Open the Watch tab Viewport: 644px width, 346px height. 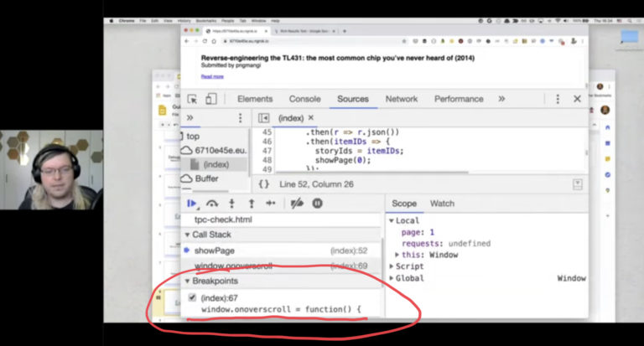pyautogui.click(x=442, y=204)
